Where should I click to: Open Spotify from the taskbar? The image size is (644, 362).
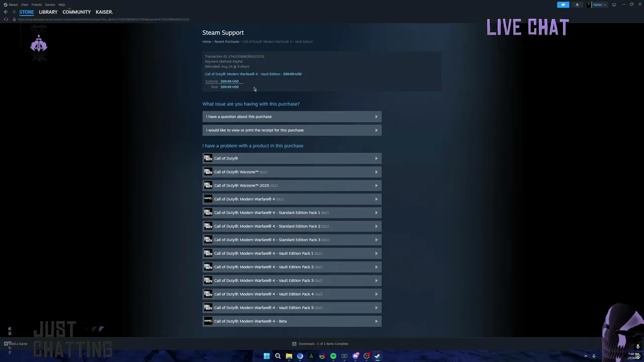pyautogui.click(x=333, y=356)
